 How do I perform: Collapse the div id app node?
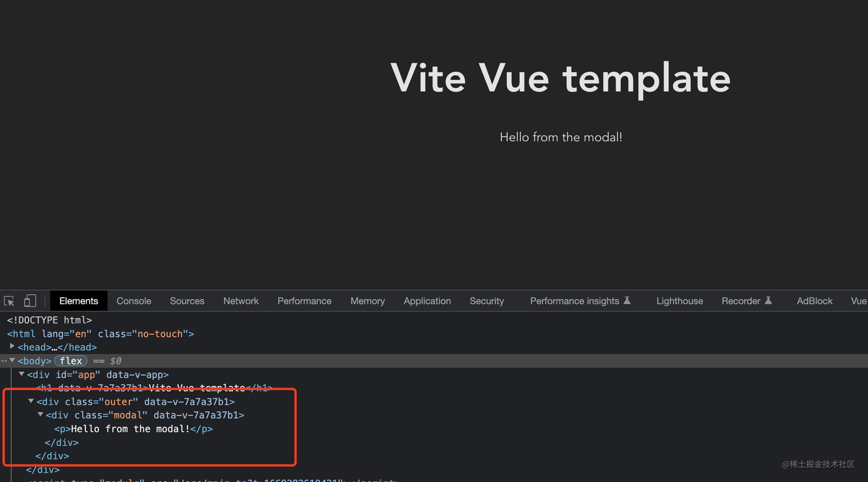pos(22,374)
